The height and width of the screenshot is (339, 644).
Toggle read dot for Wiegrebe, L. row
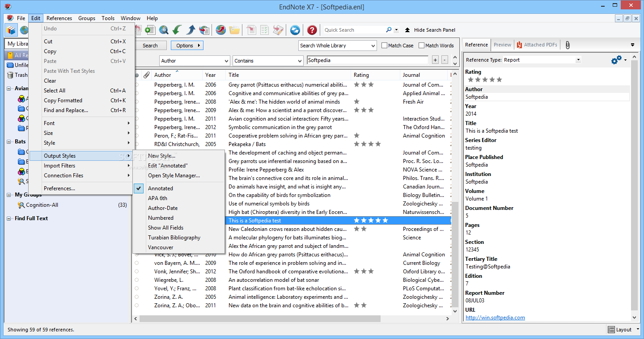[x=137, y=280]
